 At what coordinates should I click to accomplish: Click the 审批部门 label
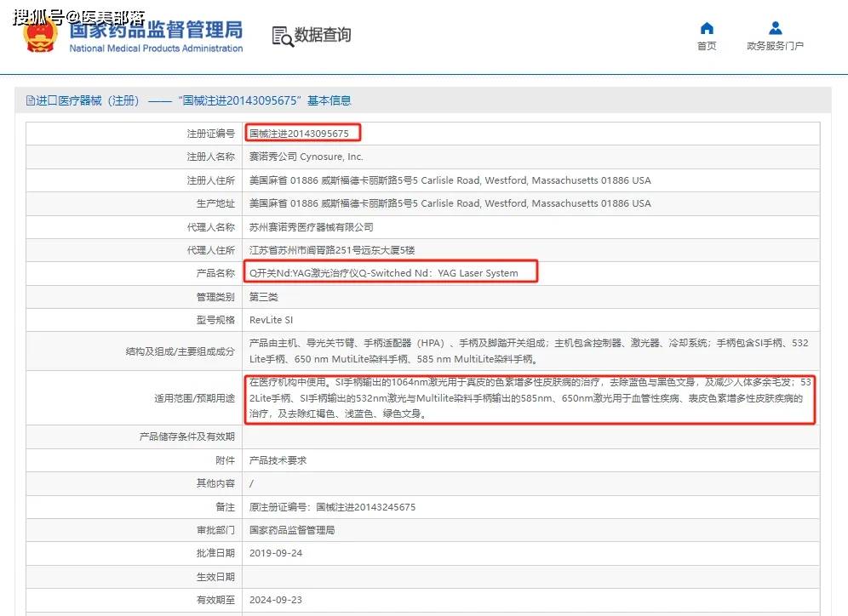[x=215, y=530]
